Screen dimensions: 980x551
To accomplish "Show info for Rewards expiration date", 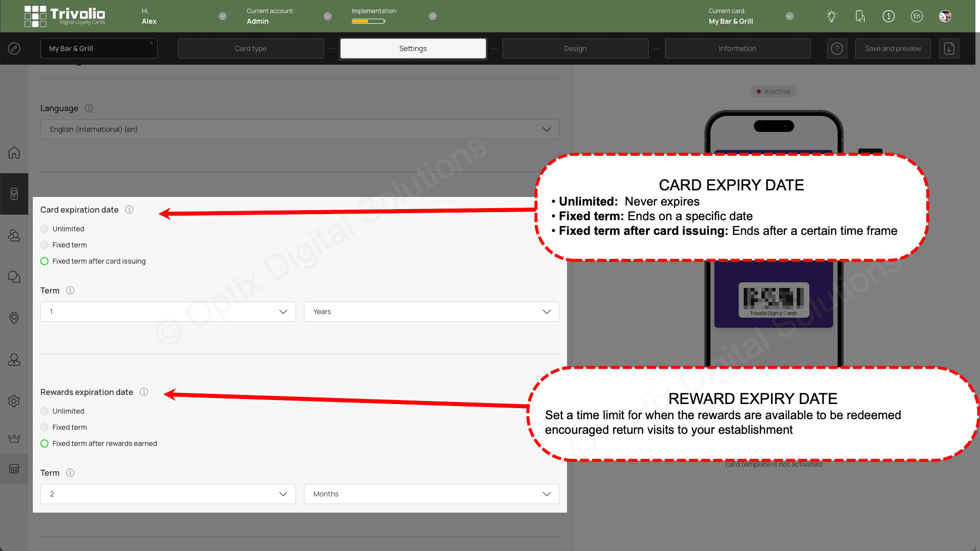I will (144, 392).
